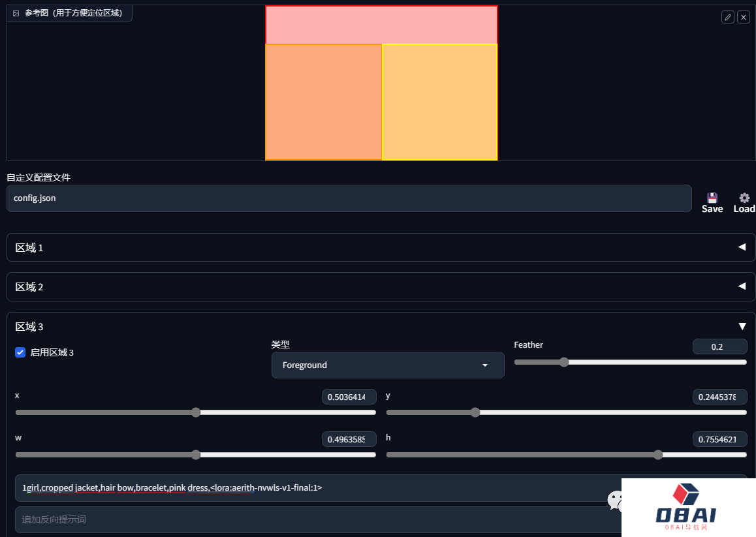This screenshot has width=756, height=537.
Task: Click the h height slider handle
Action: pyautogui.click(x=658, y=455)
